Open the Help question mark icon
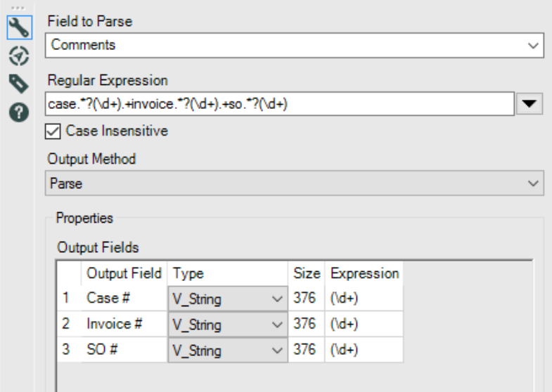552x392 pixels. (x=18, y=111)
